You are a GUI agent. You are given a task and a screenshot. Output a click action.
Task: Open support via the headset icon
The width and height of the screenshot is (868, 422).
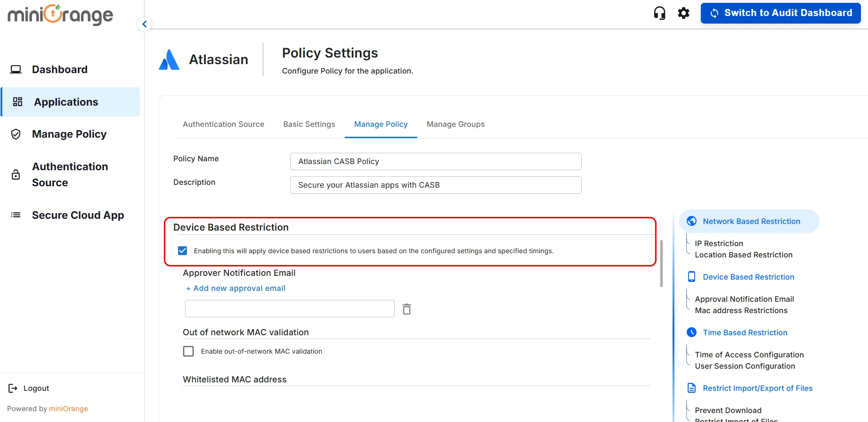pos(659,13)
